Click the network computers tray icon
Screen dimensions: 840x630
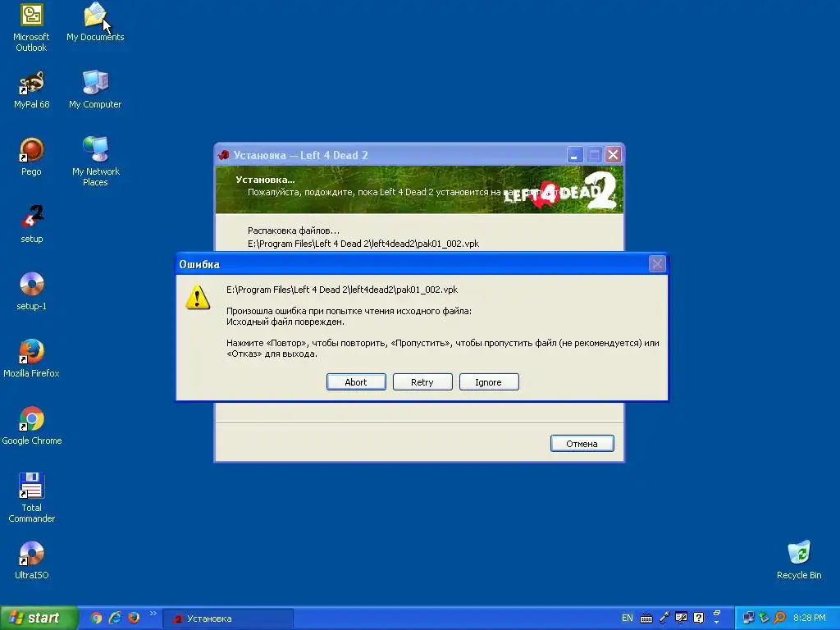click(748, 618)
